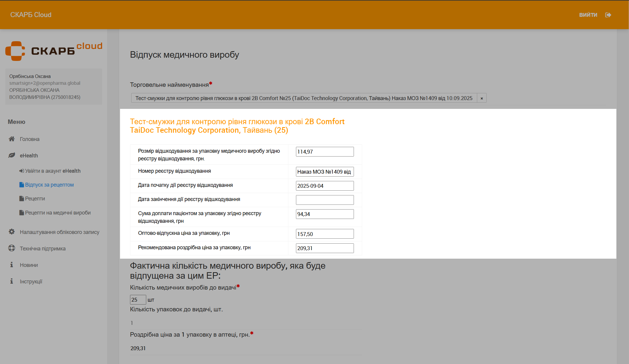Click the info icon next to Новини
The width and height of the screenshot is (629, 364).
pyautogui.click(x=11, y=265)
